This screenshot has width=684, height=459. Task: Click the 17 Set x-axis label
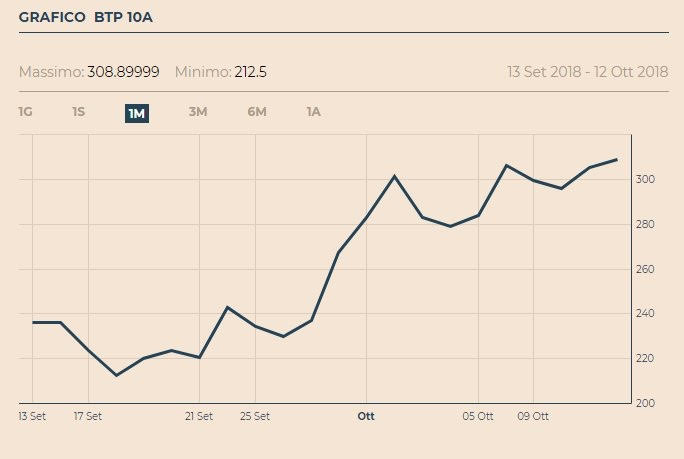[88, 416]
